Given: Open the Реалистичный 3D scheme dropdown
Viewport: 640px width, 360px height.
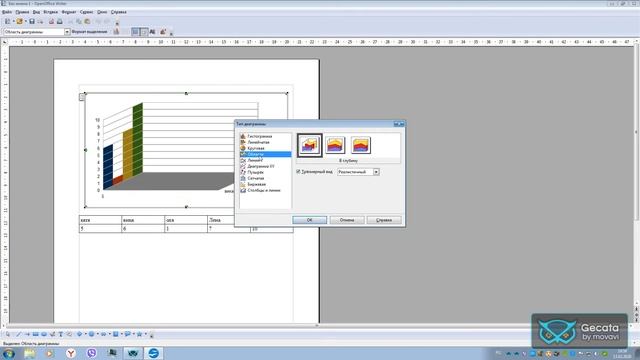Looking at the screenshot, I should 376,172.
